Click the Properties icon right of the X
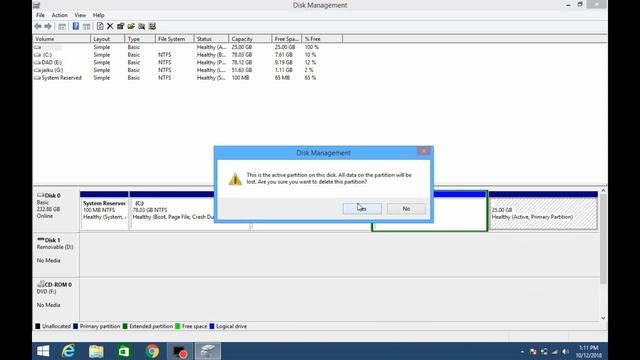Image resolution: width=640 pixels, height=360 pixels. click(x=120, y=27)
